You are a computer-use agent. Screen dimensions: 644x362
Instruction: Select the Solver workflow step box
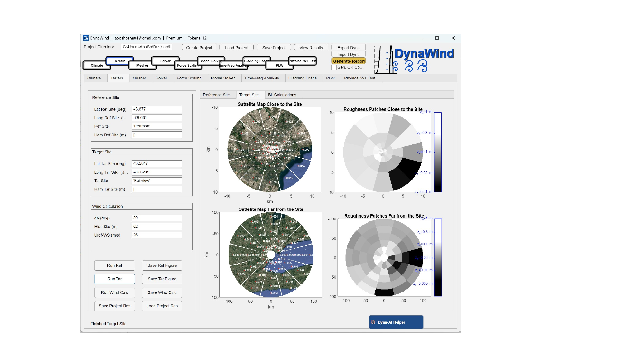(x=165, y=61)
